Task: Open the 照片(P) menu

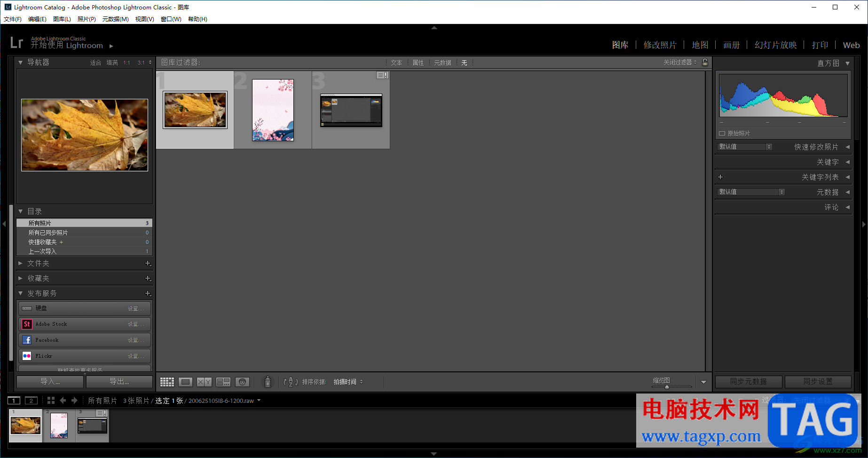Action: (x=87, y=19)
